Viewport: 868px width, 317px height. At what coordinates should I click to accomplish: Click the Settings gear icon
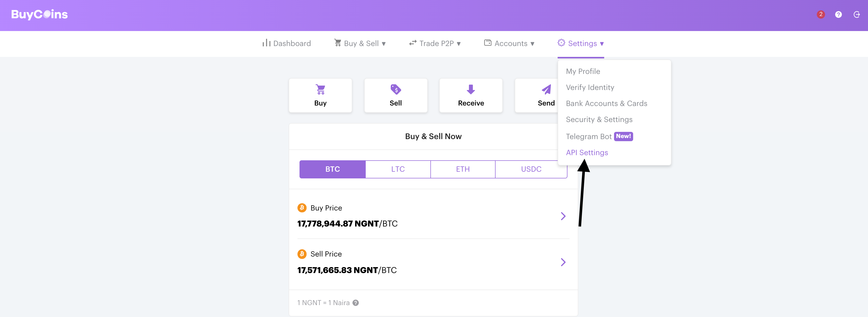coord(560,43)
